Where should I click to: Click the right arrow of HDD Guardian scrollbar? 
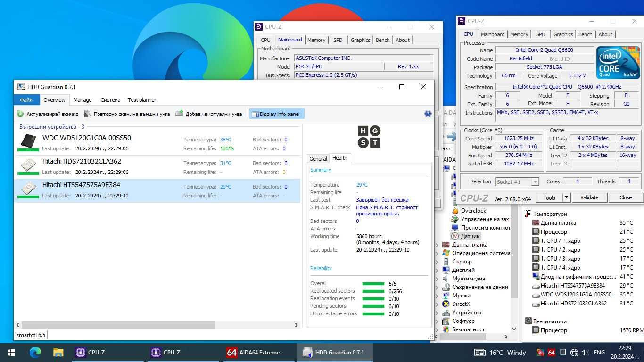(x=297, y=325)
